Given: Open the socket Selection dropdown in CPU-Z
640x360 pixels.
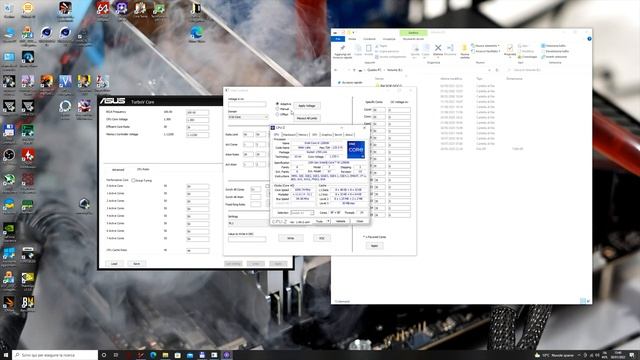Looking at the screenshot, I should 302,213.
